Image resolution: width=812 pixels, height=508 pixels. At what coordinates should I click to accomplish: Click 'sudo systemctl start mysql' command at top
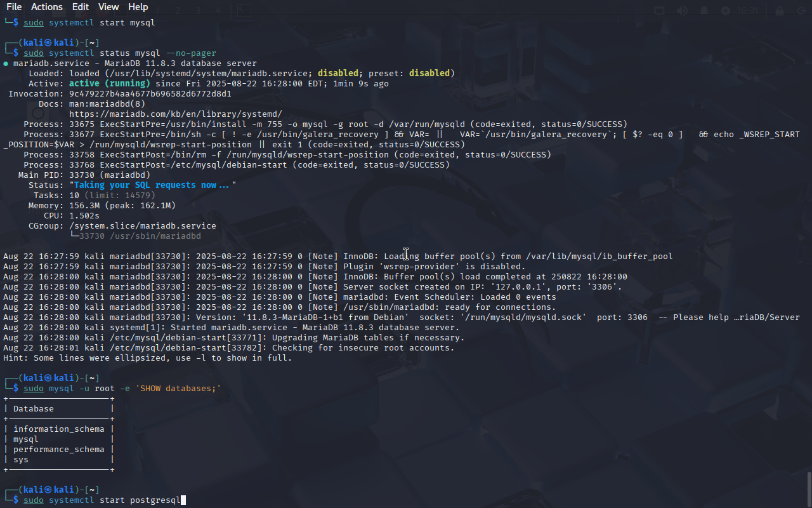89,23
